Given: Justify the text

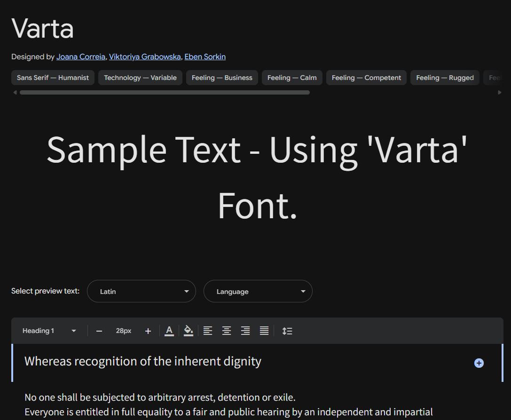Looking at the screenshot, I should click(x=264, y=331).
